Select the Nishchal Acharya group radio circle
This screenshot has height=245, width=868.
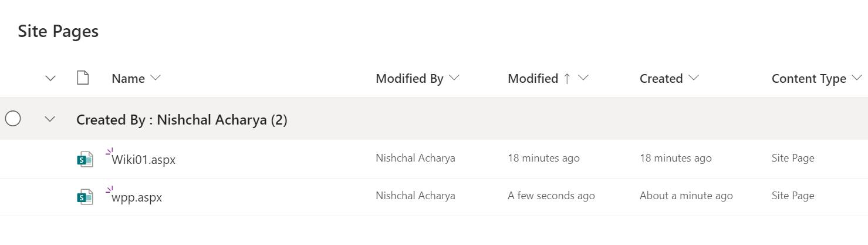pyautogui.click(x=13, y=119)
